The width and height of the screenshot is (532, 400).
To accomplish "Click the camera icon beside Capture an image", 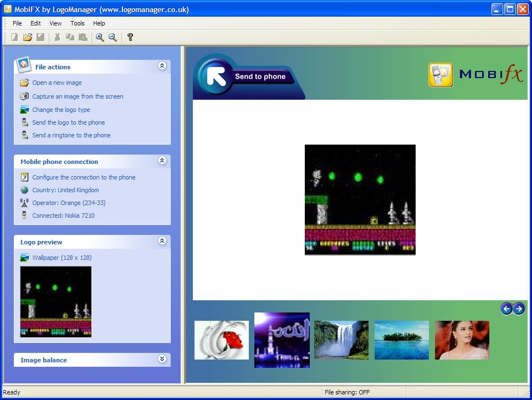I will [x=24, y=96].
